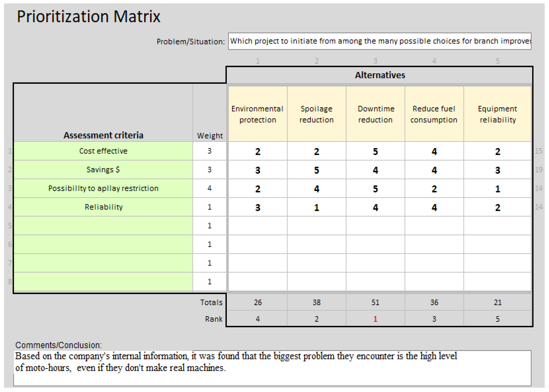The image size is (549, 392).
Task: Select the Reliability criteria cell
Action: (x=103, y=207)
